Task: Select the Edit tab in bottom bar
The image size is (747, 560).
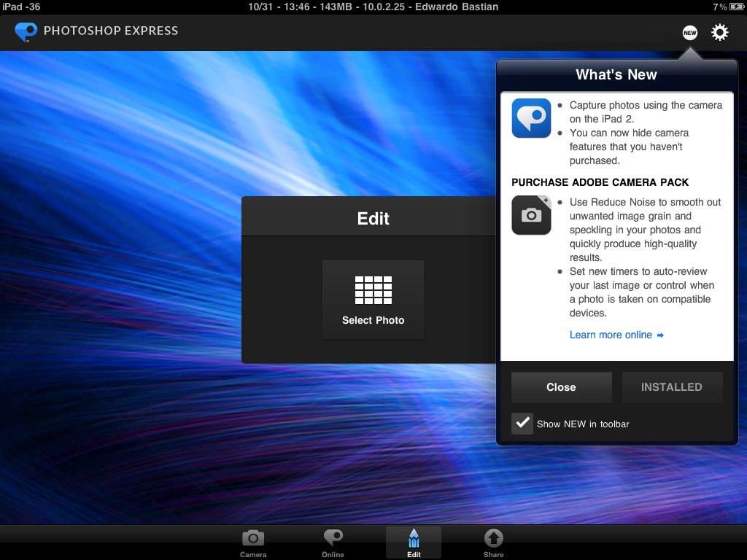Action: pos(414,543)
